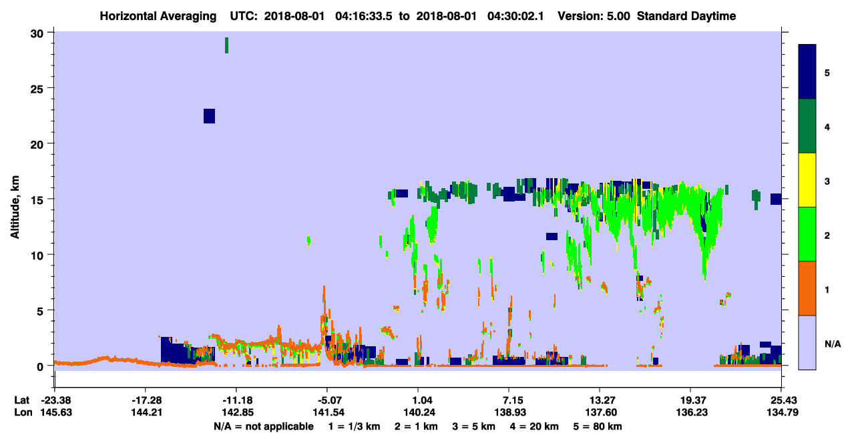Click the 5 = 80 km legend note
868x445 pixels.
599,426
